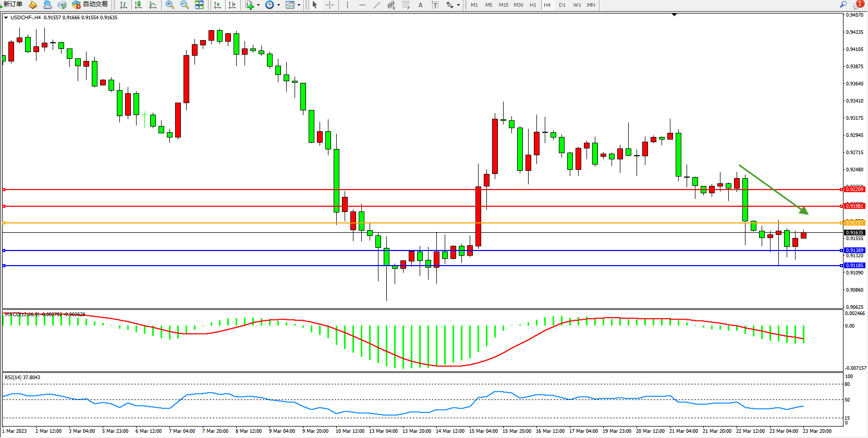Expand the periodicity clock dropdown
The height and width of the screenshot is (438, 868).
tap(278, 5)
